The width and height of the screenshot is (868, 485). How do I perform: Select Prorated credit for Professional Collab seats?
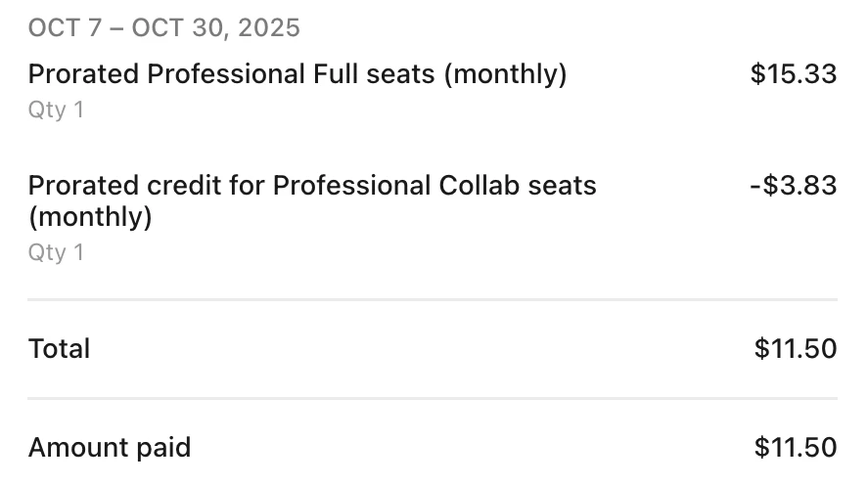(x=312, y=200)
